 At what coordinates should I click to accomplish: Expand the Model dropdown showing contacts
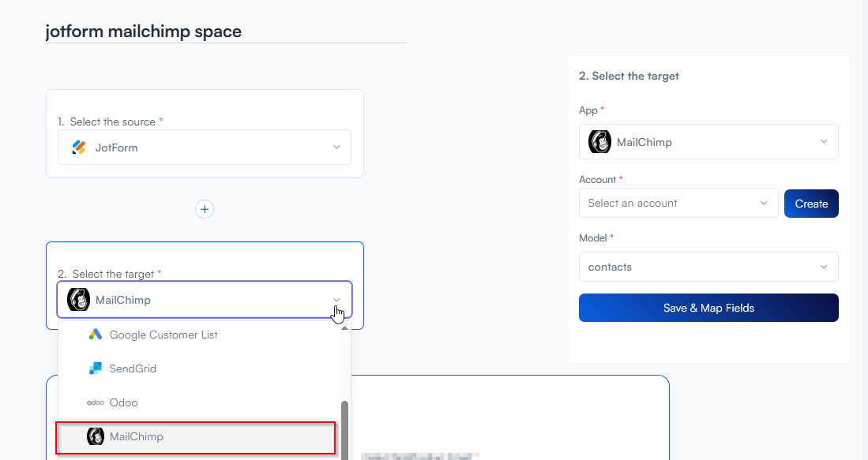[x=708, y=267]
